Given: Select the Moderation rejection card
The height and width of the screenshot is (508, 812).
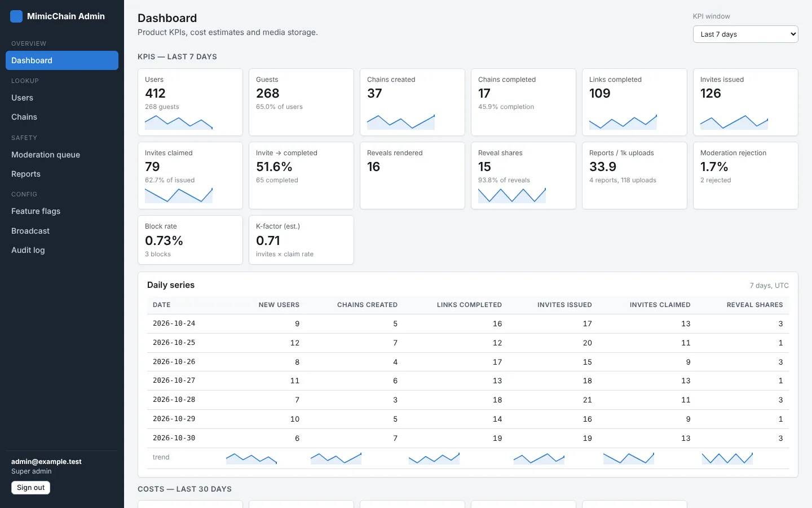Looking at the screenshot, I should pyautogui.click(x=745, y=176).
